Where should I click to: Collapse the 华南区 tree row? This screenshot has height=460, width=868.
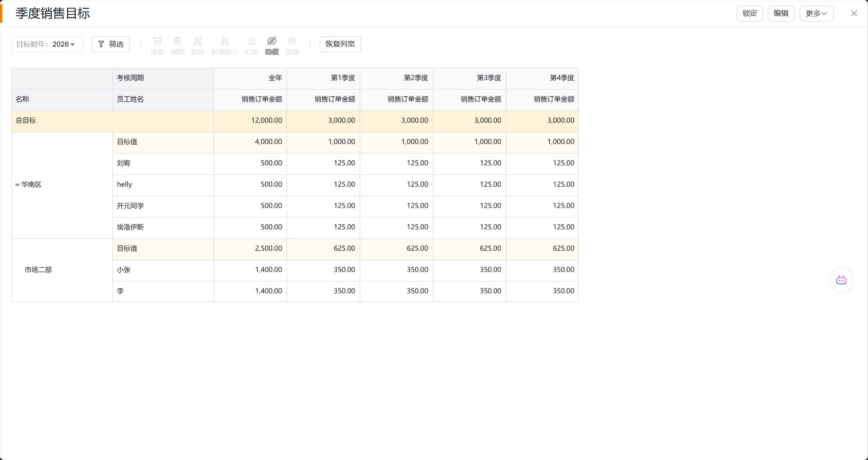pyautogui.click(x=17, y=185)
